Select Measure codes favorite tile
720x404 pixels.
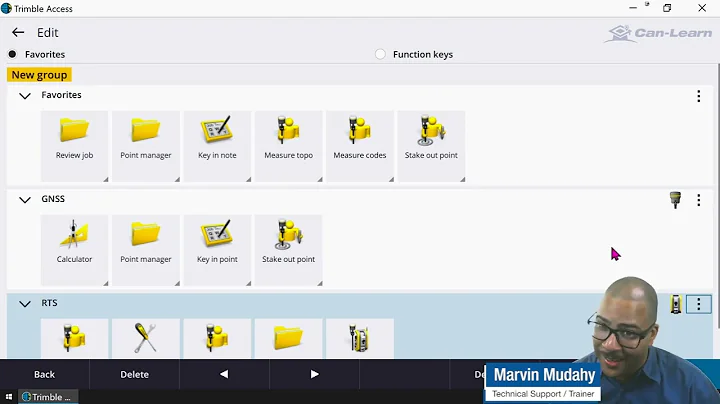click(x=360, y=146)
